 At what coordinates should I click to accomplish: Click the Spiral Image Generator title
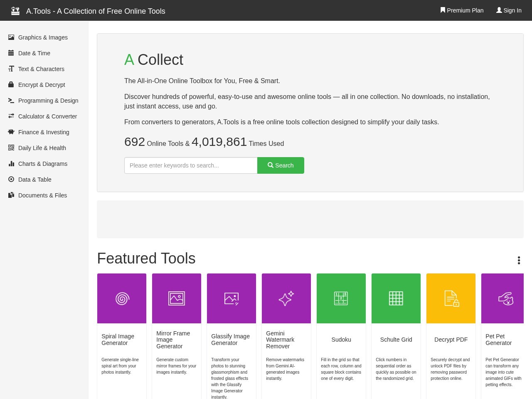click(x=118, y=340)
